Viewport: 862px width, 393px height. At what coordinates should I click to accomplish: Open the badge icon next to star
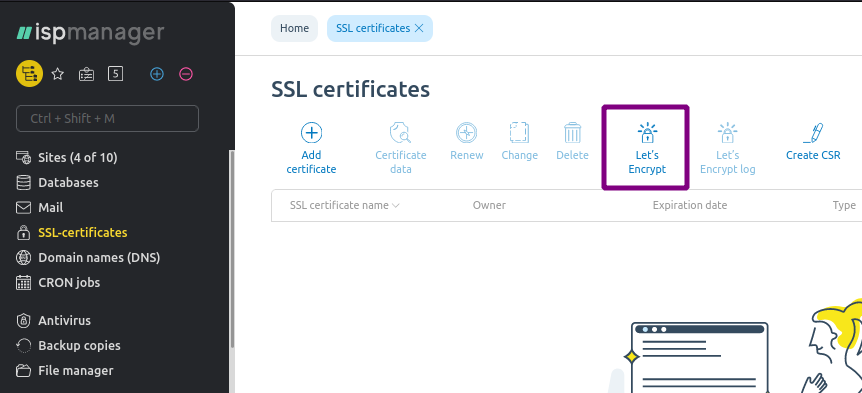pos(86,74)
